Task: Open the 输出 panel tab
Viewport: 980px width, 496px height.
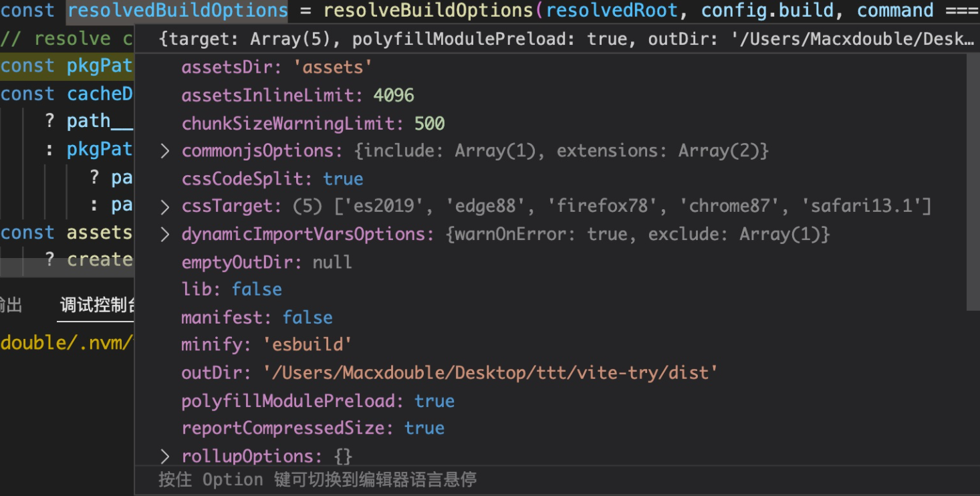Action: click(11, 305)
